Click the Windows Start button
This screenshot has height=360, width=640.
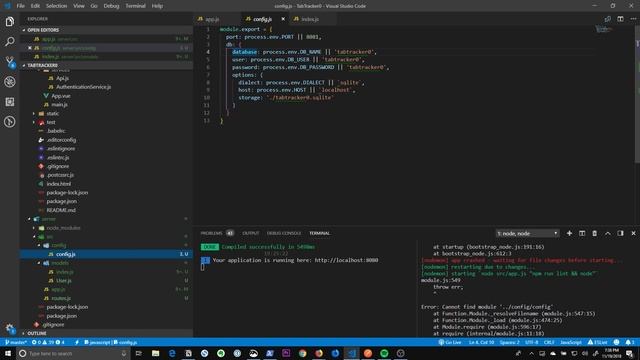point(8,353)
